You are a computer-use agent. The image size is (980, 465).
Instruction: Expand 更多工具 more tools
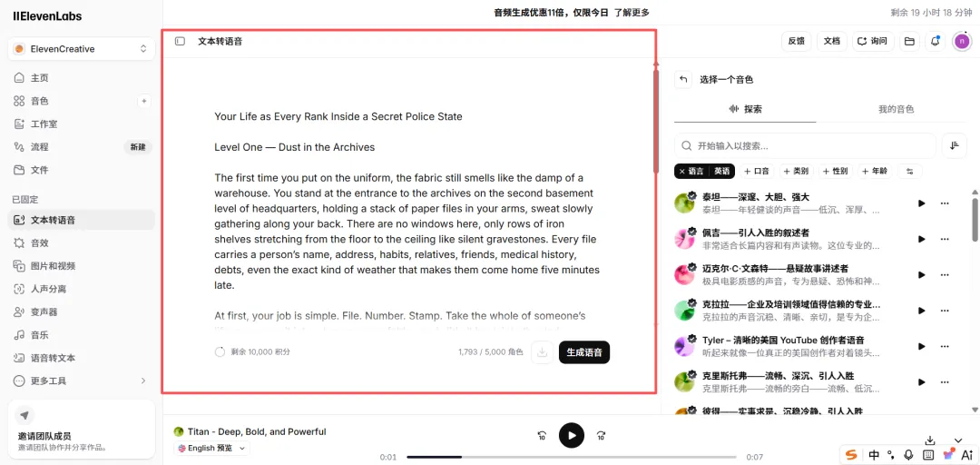82,381
